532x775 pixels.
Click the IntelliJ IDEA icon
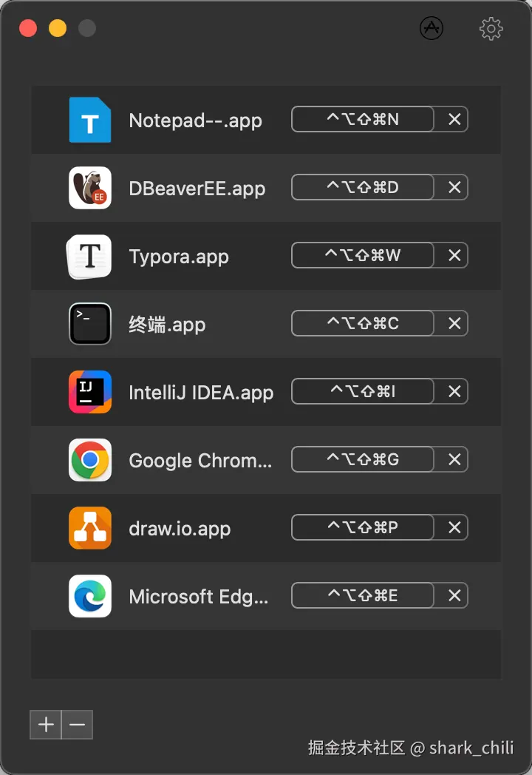(90, 392)
